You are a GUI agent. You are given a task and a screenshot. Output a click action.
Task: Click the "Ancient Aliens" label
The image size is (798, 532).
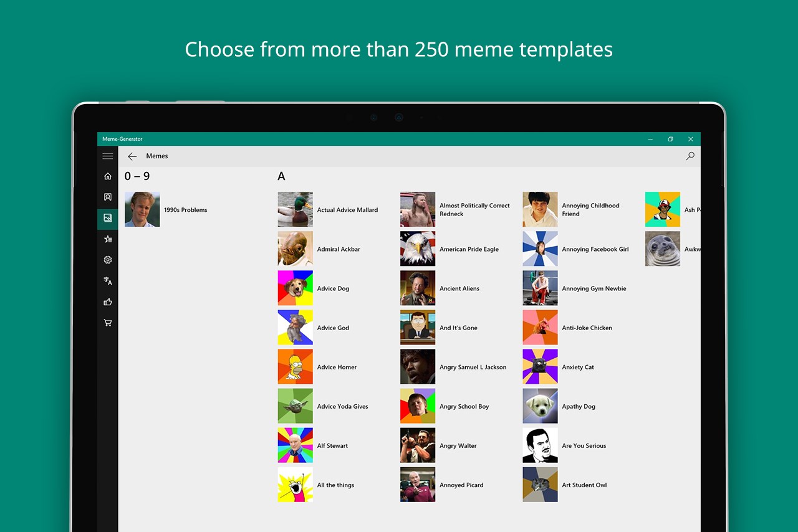459,288
